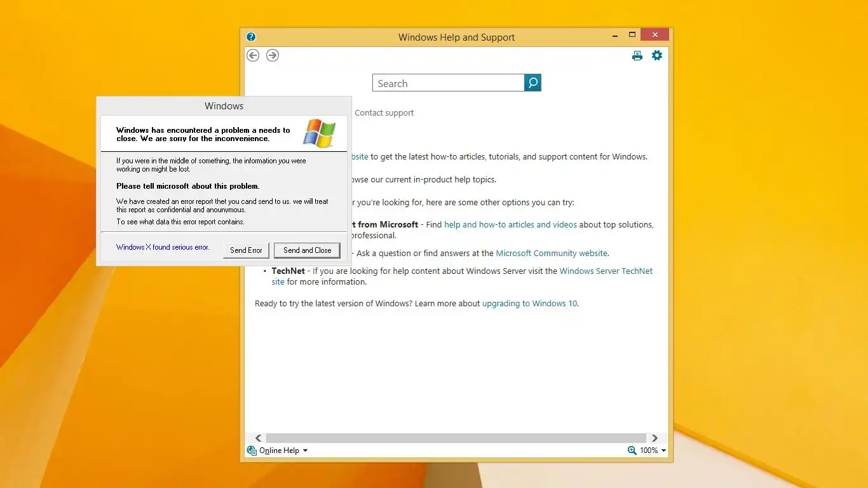Print the help page
Screen dimensions: 868x488
(637, 56)
